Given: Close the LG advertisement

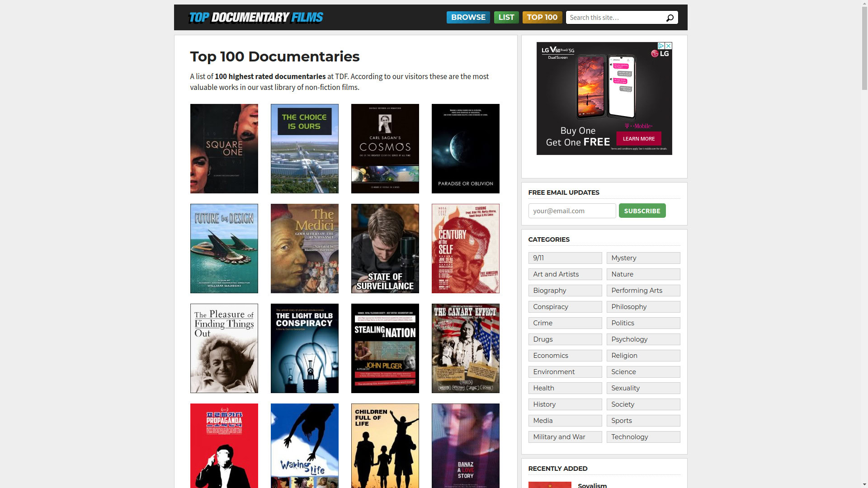Looking at the screenshot, I should click(x=668, y=46).
